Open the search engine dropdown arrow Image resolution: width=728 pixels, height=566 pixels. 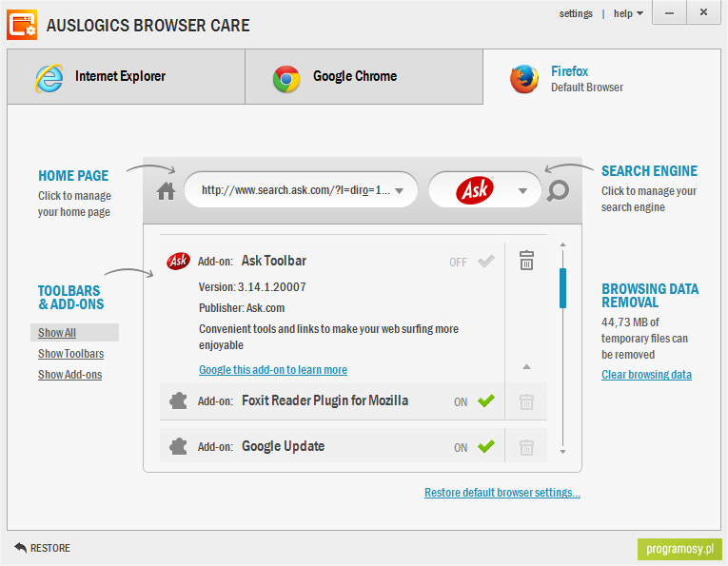[522, 191]
